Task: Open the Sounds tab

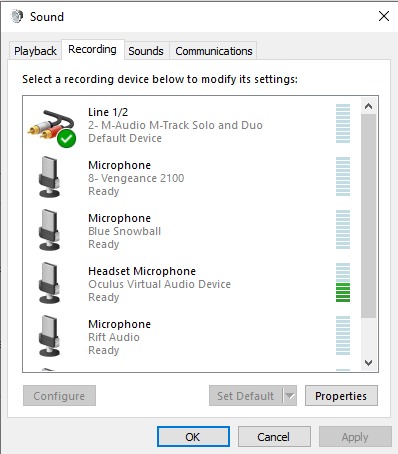Action: [x=146, y=51]
